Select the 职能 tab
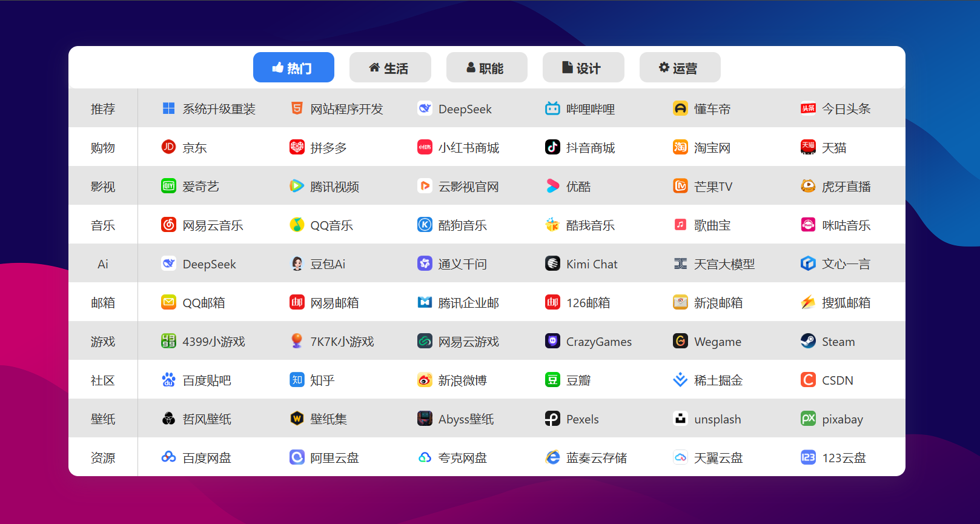 coord(486,68)
